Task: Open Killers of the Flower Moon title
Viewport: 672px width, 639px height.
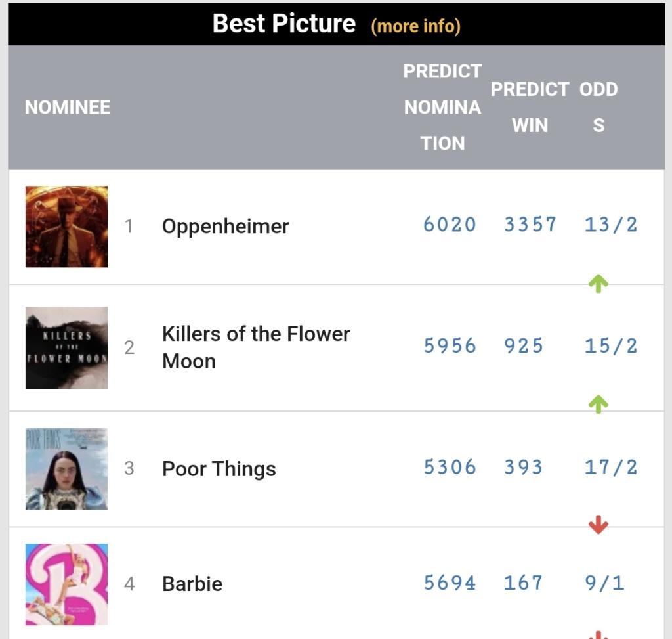Action: pos(256,347)
